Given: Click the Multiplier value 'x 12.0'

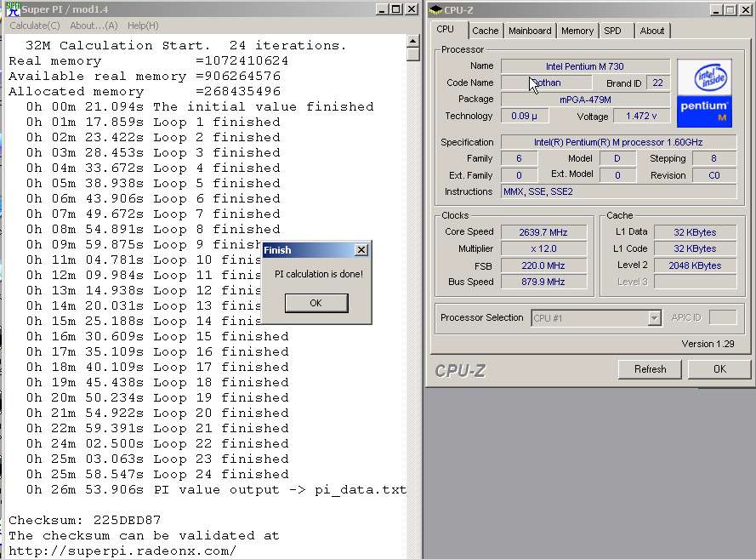Looking at the screenshot, I should [x=543, y=248].
